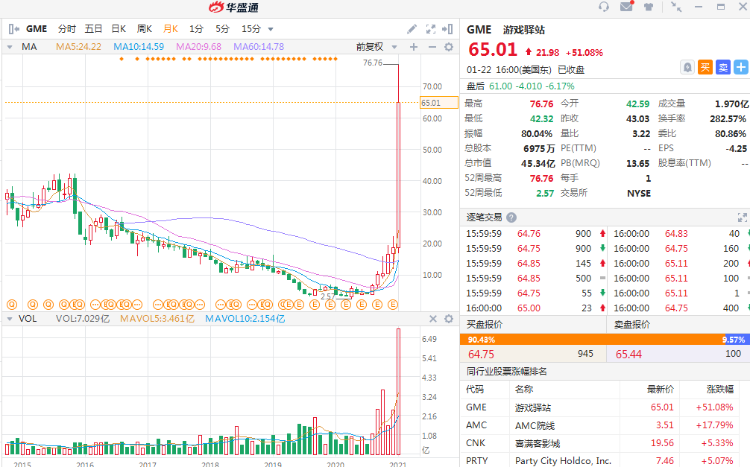Click the orange 90.43% bid ratio bar
Image resolution: width=750 pixels, height=467 pixels.
(592, 340)
